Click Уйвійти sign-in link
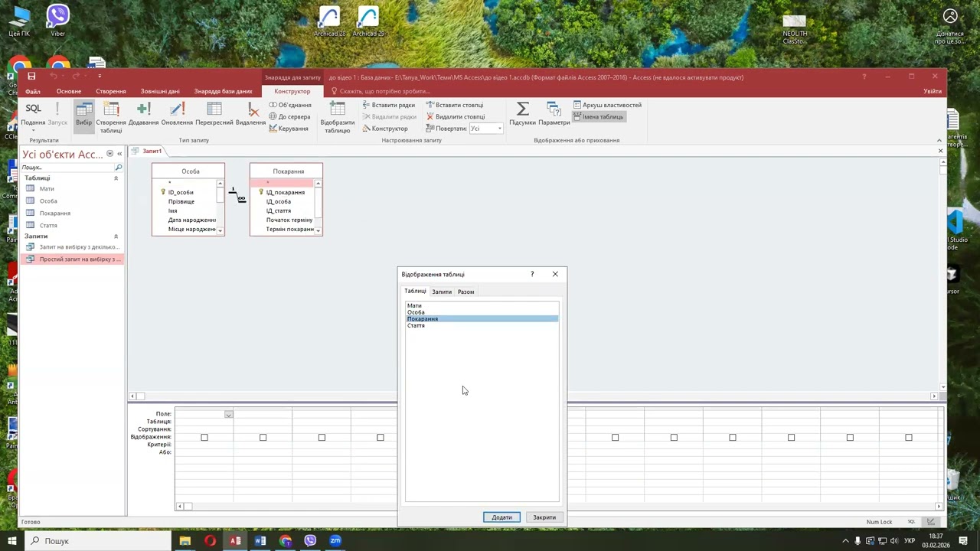The image size is (980, 551). (933, 91)
